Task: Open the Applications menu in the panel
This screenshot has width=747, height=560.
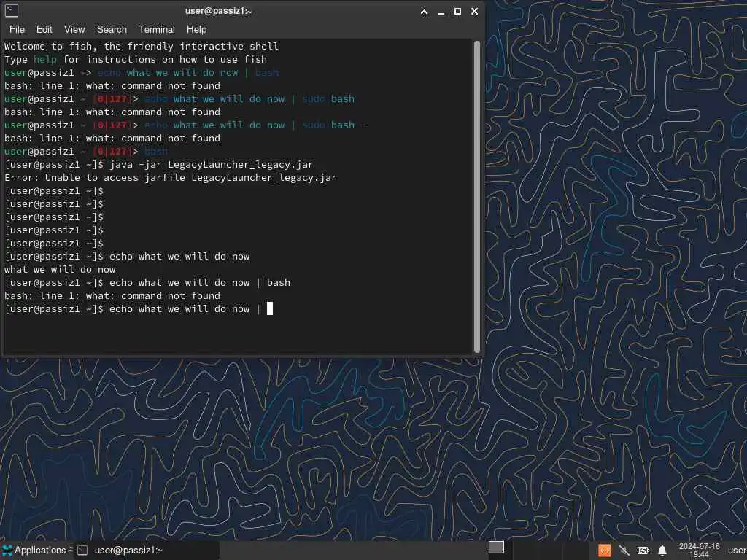Action: (x=34, y=551)
